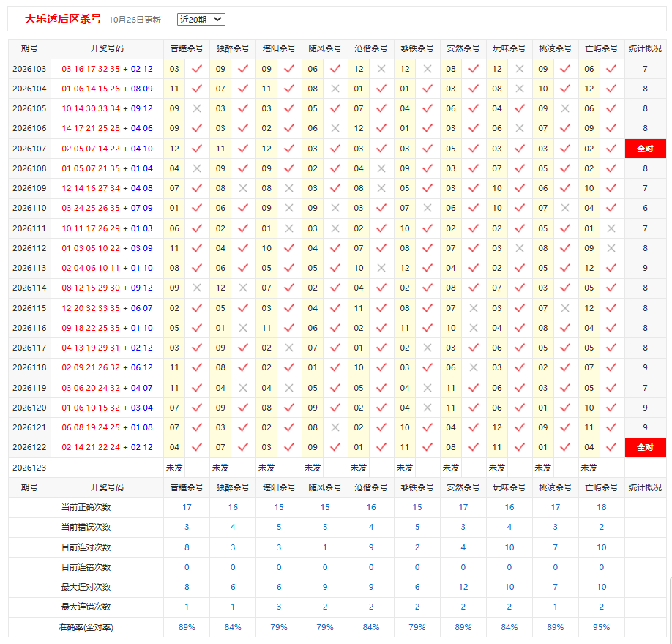Click 独醉杀号 cross mark in row 2026119
Screen dimensions: 672x644
click(x=243, y=388)
